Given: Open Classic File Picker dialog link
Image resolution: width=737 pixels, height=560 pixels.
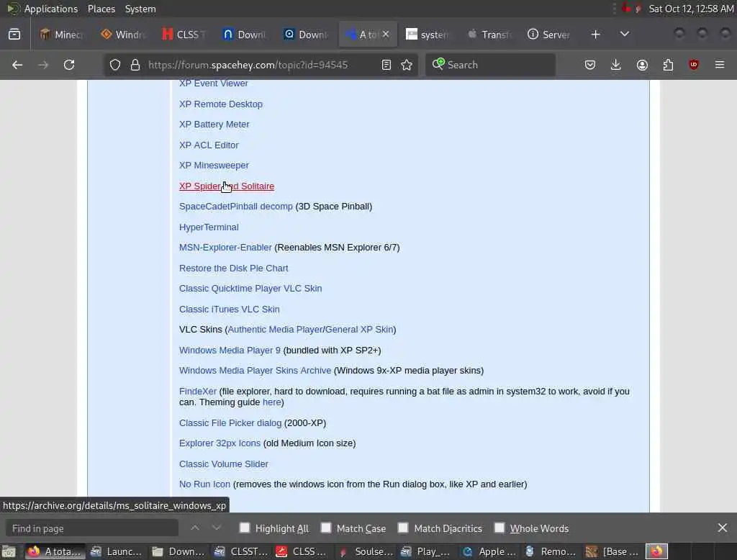Looking at the screenshot, I should 230,423.
